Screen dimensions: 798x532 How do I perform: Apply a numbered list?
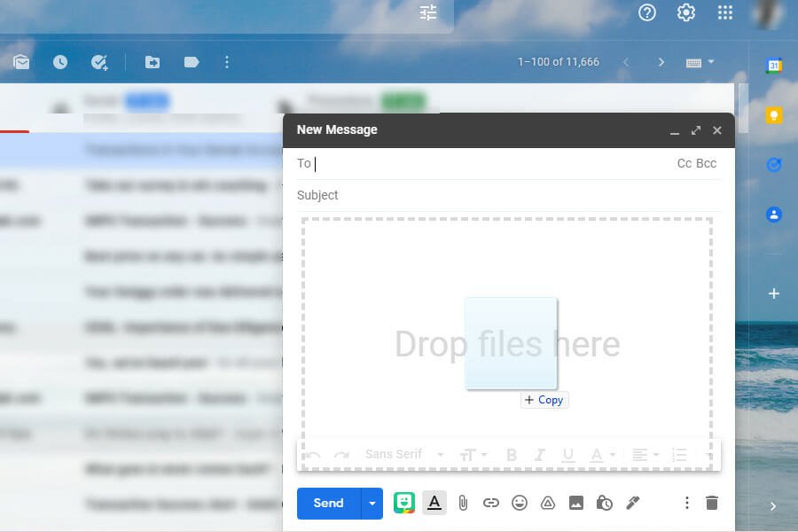point(679,454)
